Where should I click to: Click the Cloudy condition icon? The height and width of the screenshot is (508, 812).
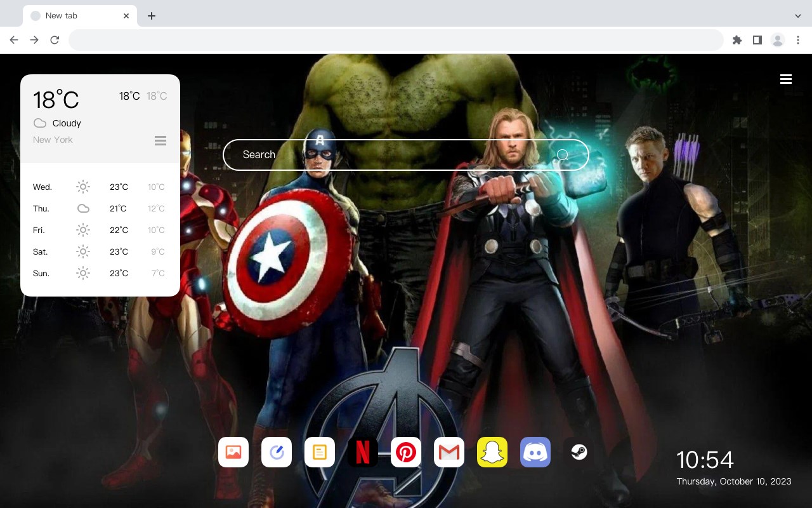40,123
